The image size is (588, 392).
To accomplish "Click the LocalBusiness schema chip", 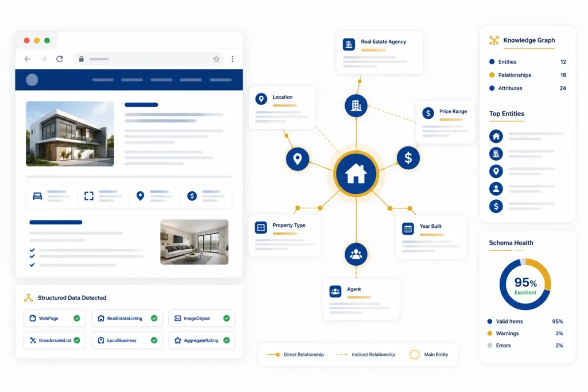I will pos(127,340).
